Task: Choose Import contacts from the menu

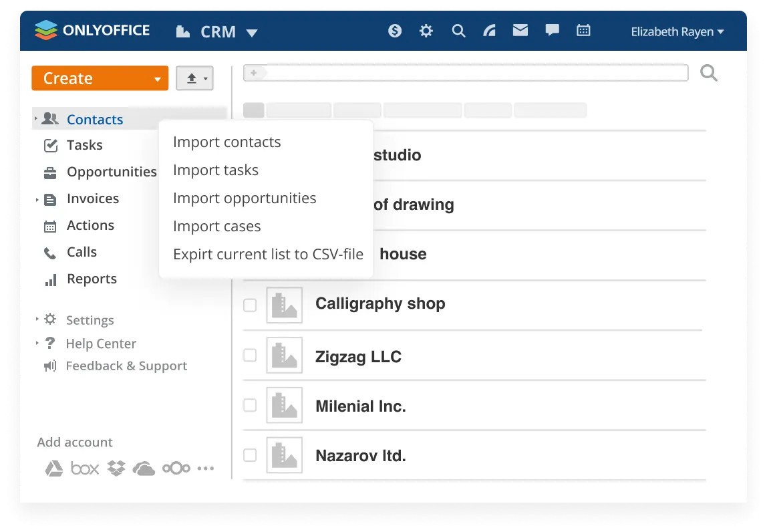Action: point(226,142)
